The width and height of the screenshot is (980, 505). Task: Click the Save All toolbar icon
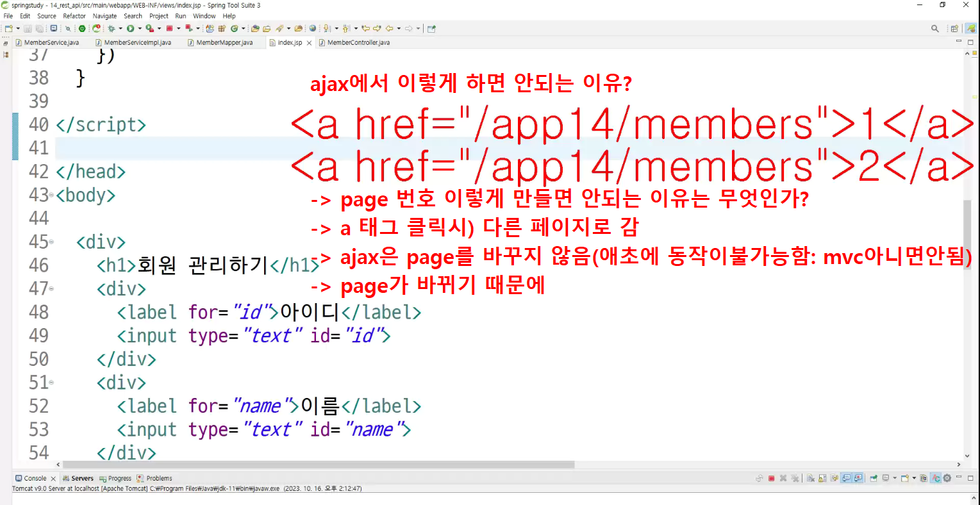(38, 28)
